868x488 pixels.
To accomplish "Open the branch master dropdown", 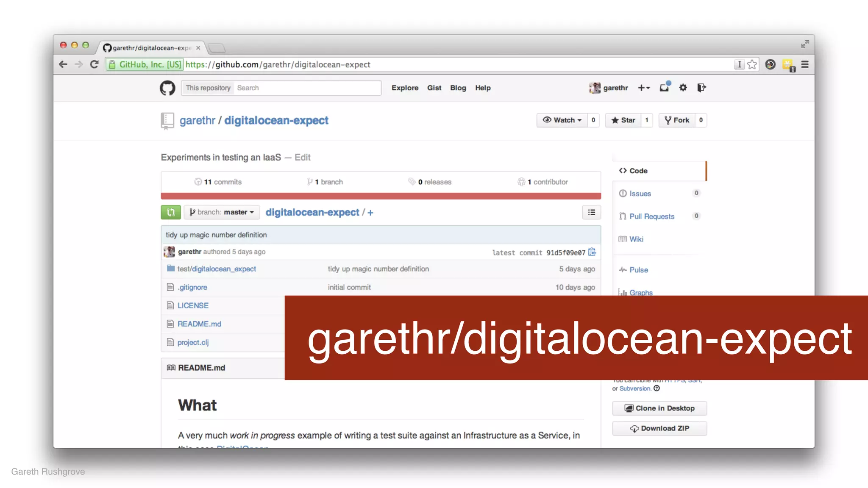I will click(x=222, y=212).
